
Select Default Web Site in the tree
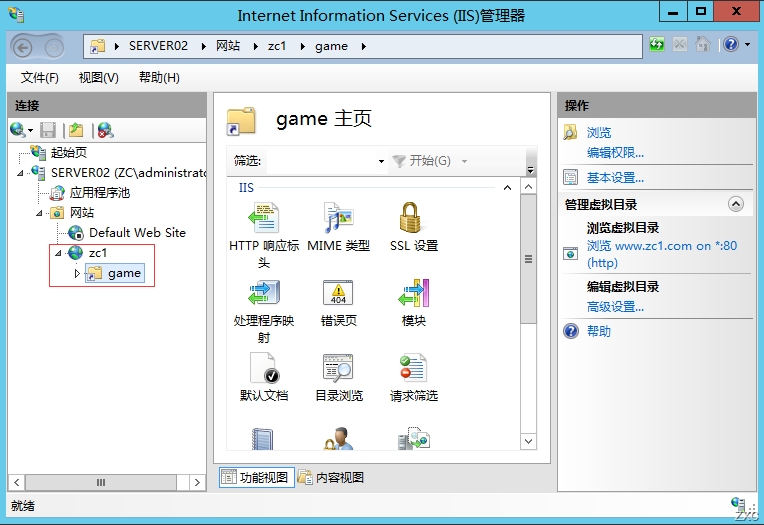point(137,233)
